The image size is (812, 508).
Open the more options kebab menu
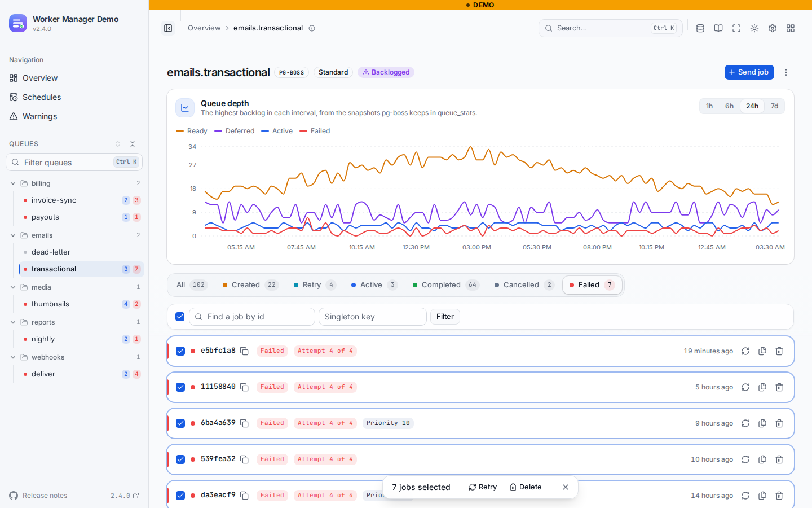click(786, 72)
